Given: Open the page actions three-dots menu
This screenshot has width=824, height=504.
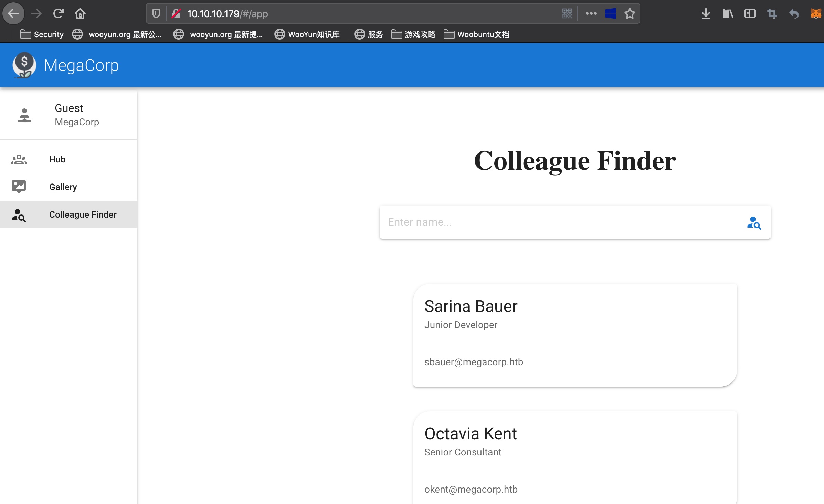Looking at the screenshot, I should 591,14.
